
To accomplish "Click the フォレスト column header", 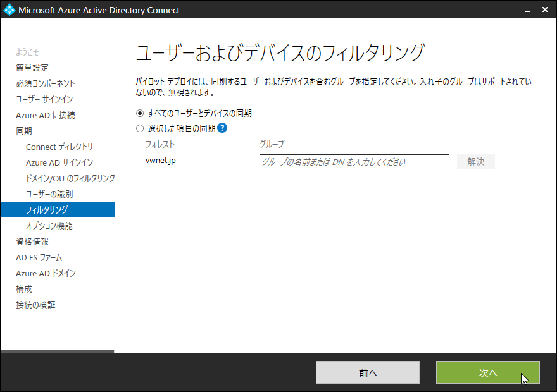I will 160,144.
